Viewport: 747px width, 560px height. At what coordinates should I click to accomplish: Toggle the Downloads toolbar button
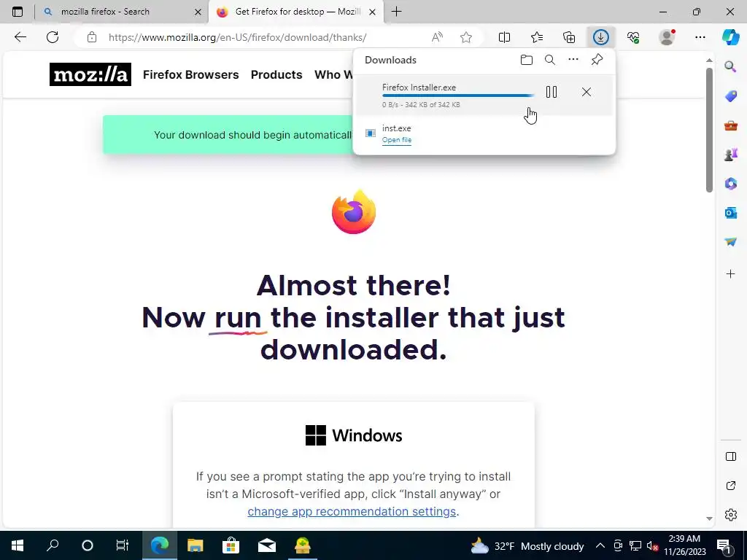click(x=601, y=37)
